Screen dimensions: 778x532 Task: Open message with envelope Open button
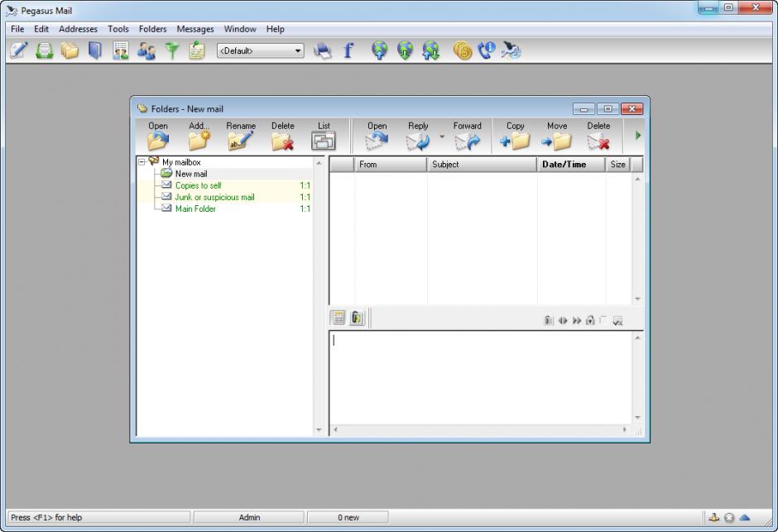coord(377,136)
